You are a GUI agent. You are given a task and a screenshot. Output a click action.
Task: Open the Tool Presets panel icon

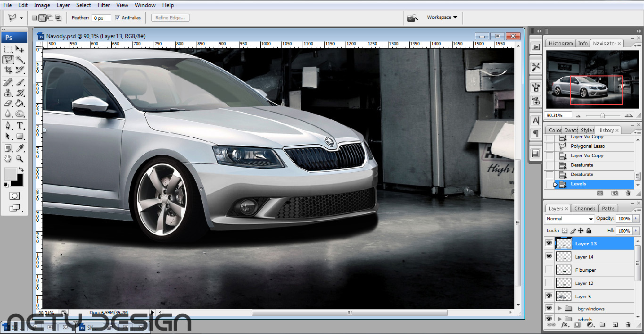(536, 67)
